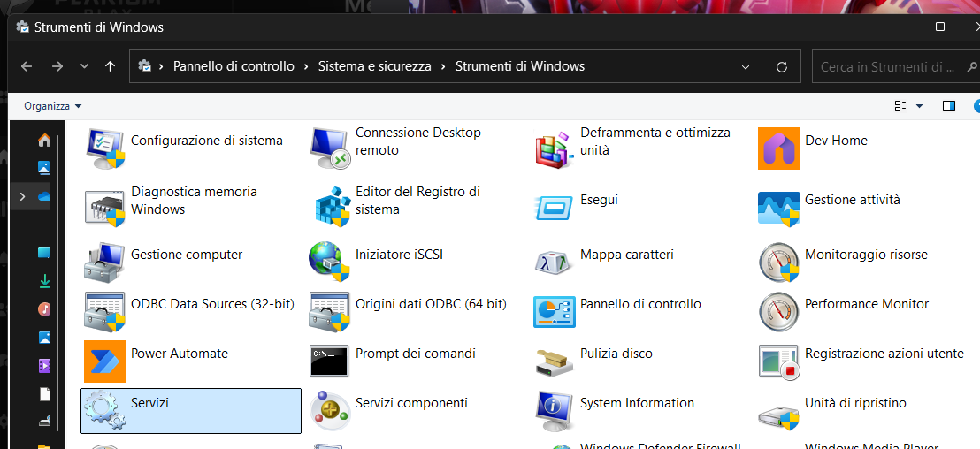Screen dimensions: 980x449
Task: Expand the OneDrive tree node
Action: tap(22, 196)
